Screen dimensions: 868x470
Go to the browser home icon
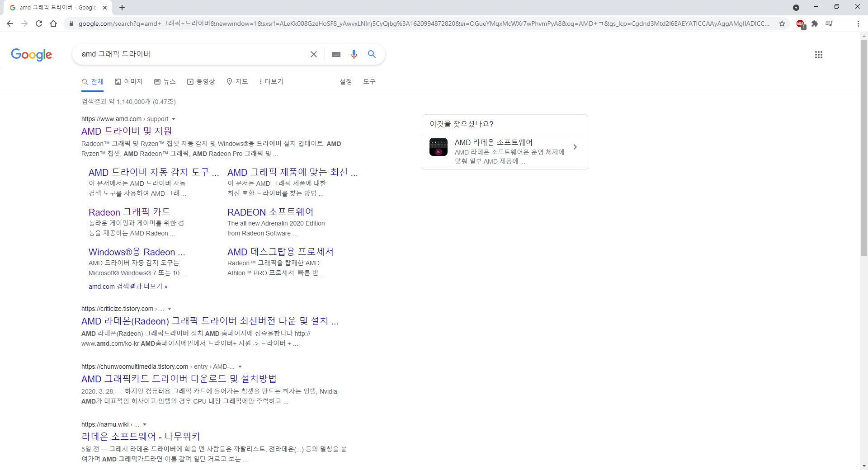click(53, 23)
